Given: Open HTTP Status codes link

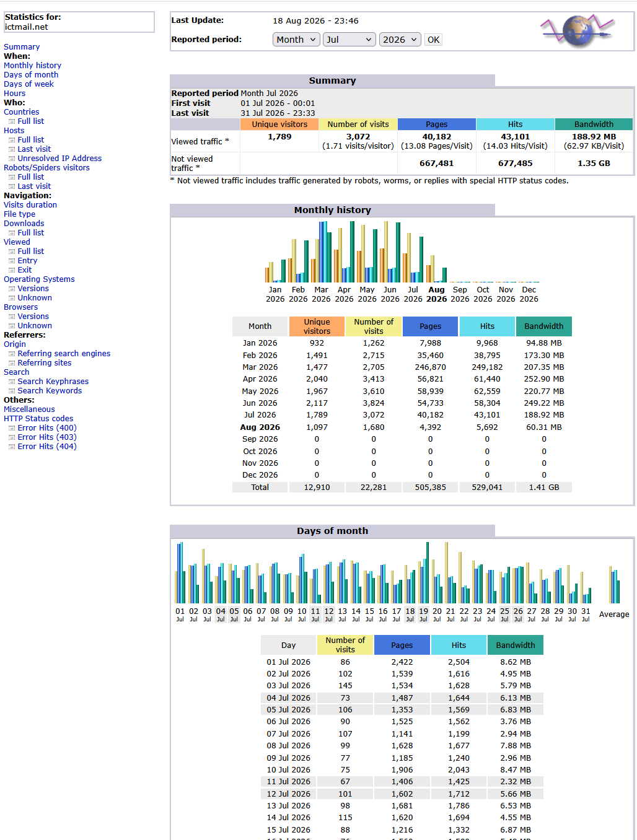Looking at the screenshot, I should 38,419.
